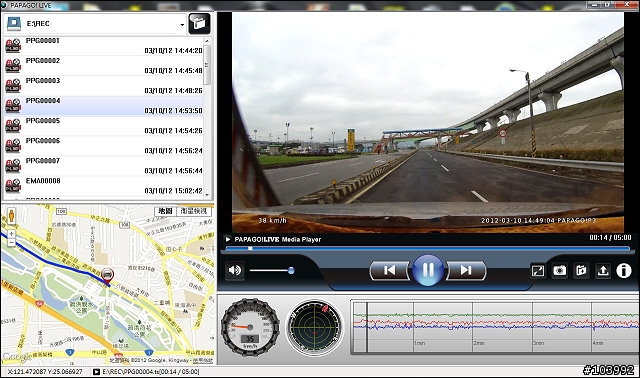Click the camera icon of PPG00003 row
The image size is (640, 378).
[x=13, y=86]
